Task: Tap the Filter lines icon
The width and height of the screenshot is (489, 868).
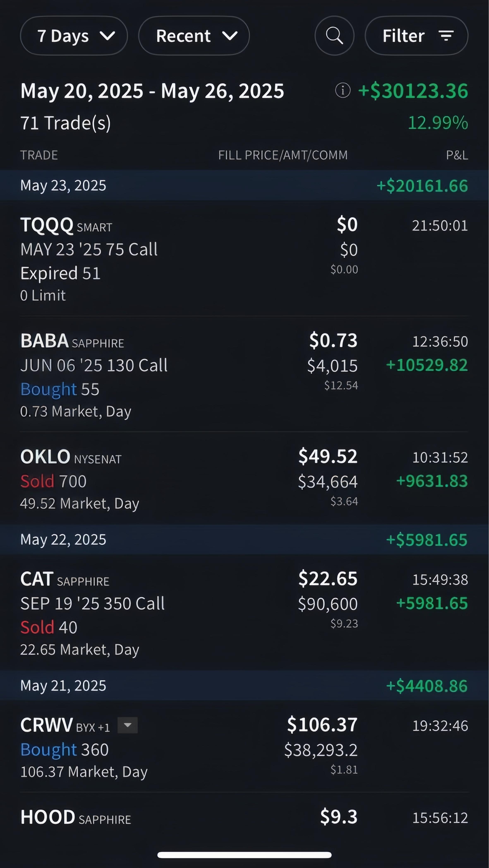Action: pyautogui.click(x=446, y=36)
